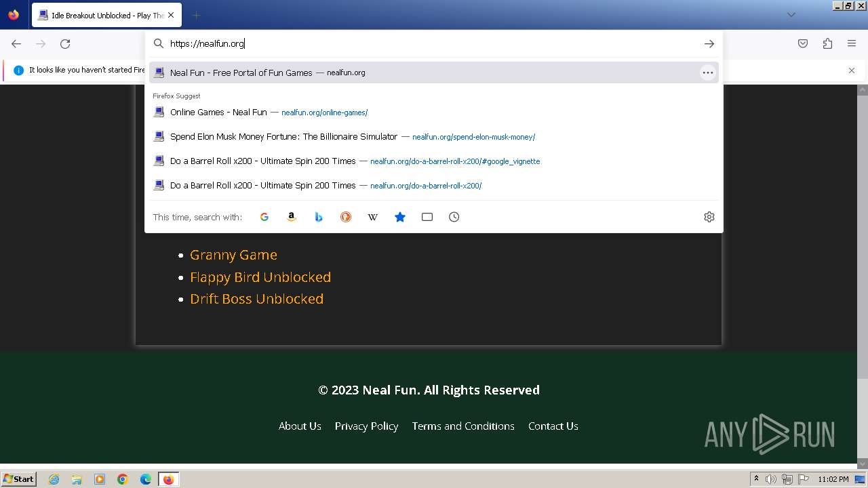
Task: Choose Do a Barrel Roll x200 google_vignette suggestion
Action: point(434,161)
